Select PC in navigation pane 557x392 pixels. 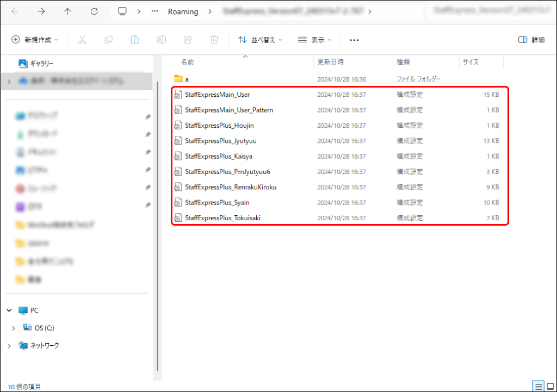[x=28, y=310]
